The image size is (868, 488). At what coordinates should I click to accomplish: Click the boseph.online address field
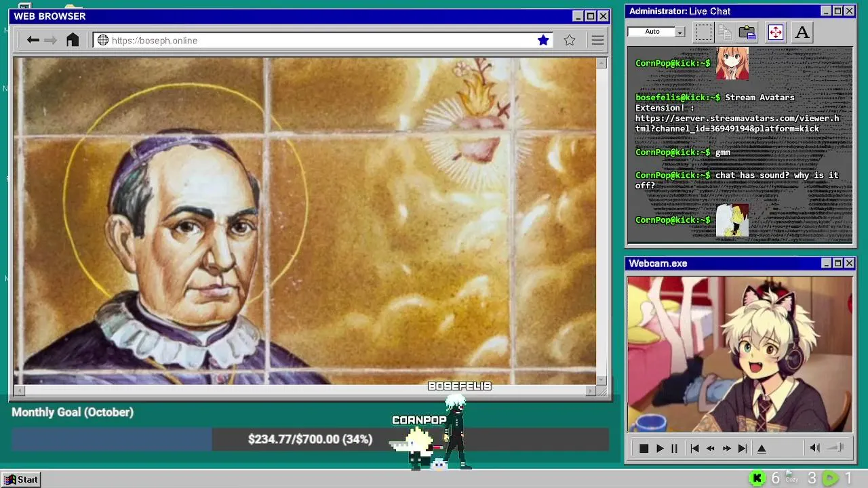(322, 41)
